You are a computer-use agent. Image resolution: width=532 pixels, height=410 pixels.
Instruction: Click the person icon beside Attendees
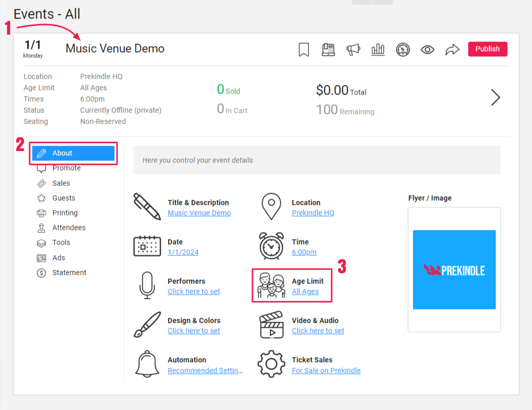(41, 228)
